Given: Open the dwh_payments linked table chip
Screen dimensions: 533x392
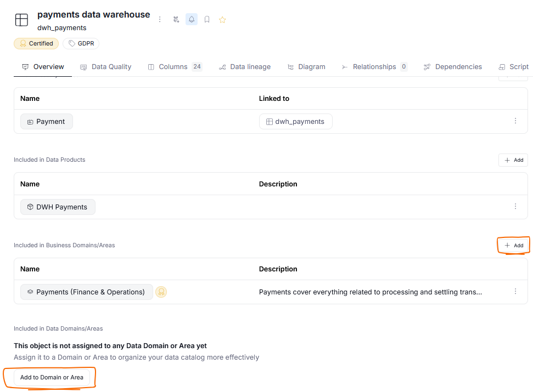Looking at the screenshot, I should (295, 122).
